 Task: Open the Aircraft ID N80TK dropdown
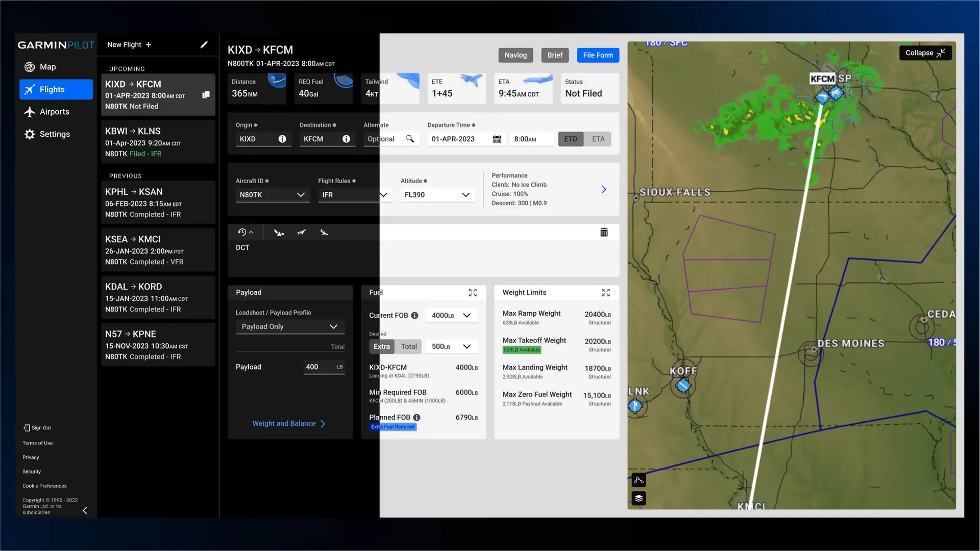pyautogui.click(x=273, y=195)
